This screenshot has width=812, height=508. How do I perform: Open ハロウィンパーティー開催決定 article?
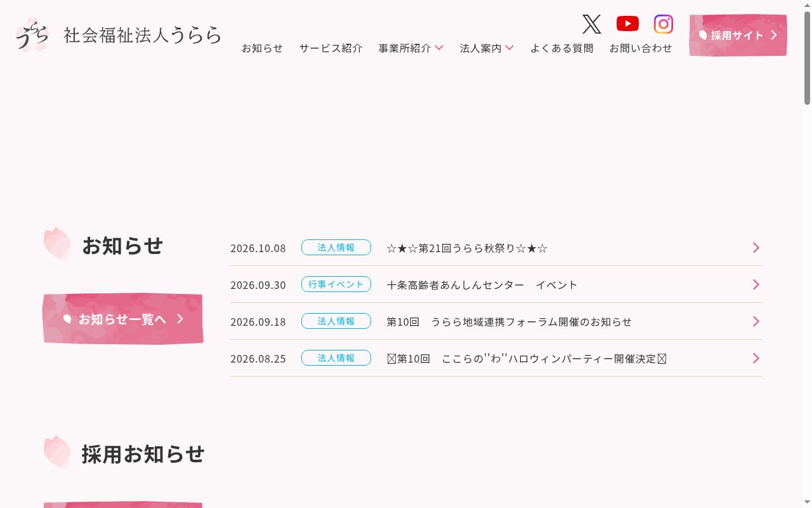tap(527, 359)
